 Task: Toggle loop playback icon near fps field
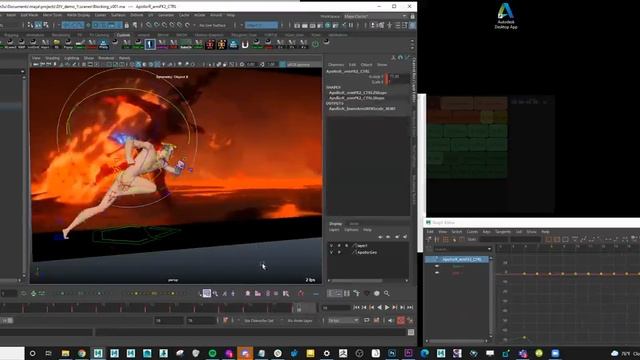tap(367, 321)
